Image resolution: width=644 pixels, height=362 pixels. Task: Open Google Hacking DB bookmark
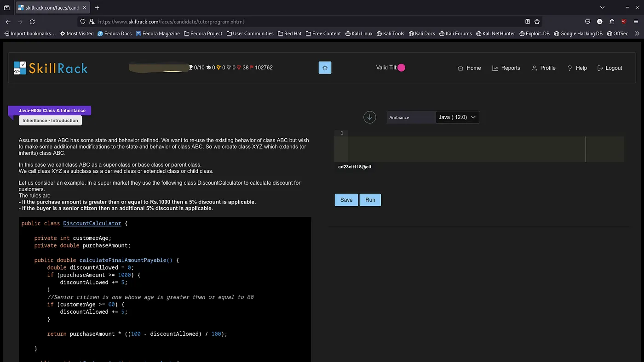pos(578,34)
